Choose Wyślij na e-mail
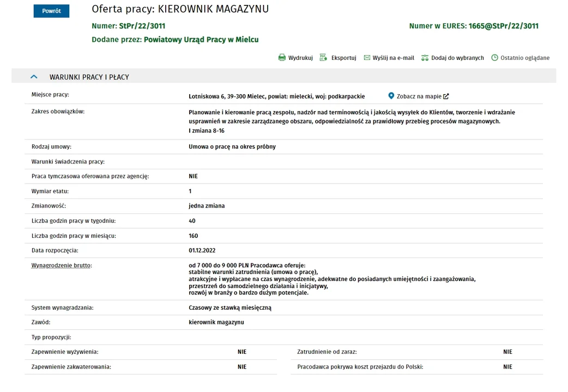This screenshot has height=392, width=568. click(394, 58)
